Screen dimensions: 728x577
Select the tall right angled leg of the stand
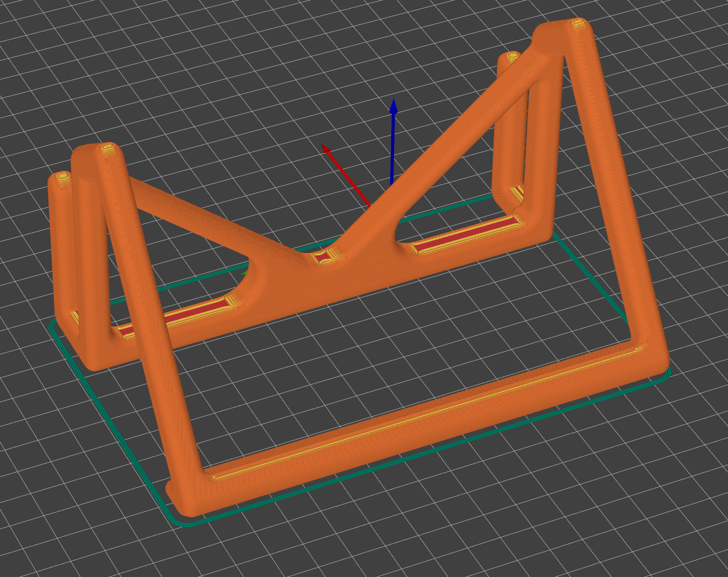(612, 186)
